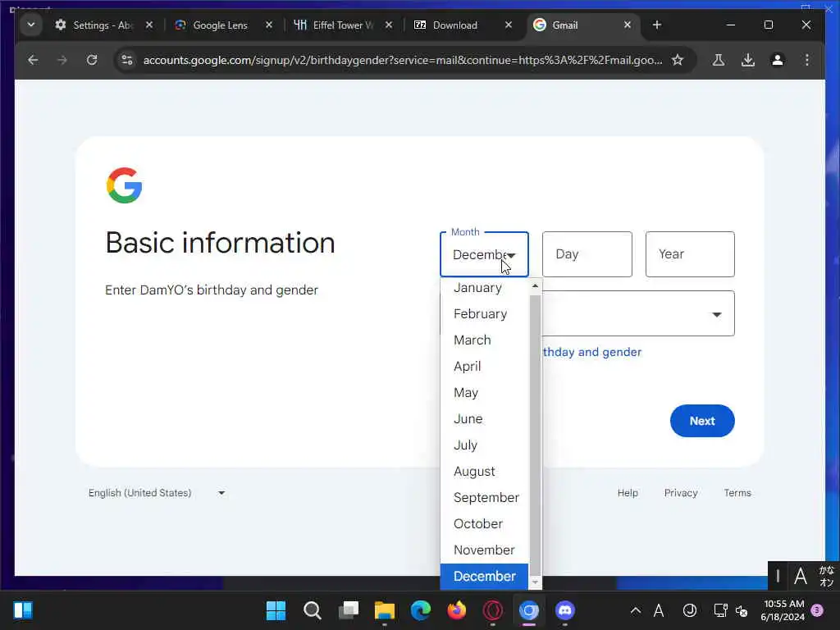Open English (United States) language dropdown
Screen dimensions: 840x630
point(157,493)
